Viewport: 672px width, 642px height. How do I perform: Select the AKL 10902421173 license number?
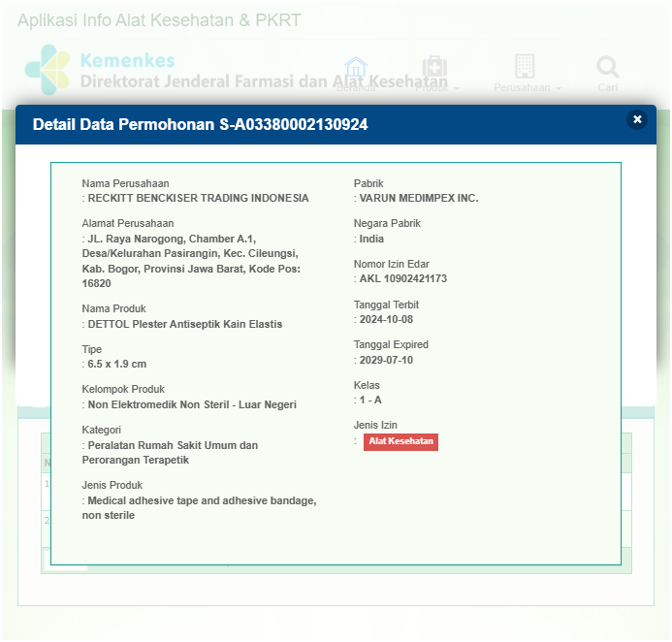pyautogui.click(x=403, y=279)
